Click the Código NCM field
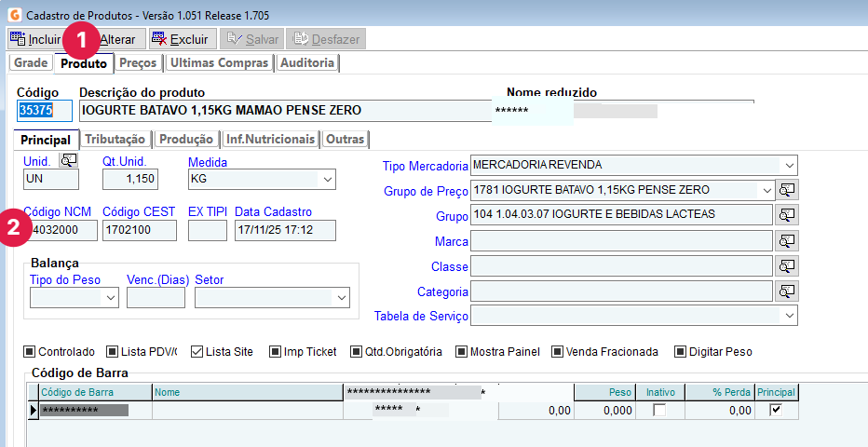This screenshot has width=868, height=447. point(61,230)
